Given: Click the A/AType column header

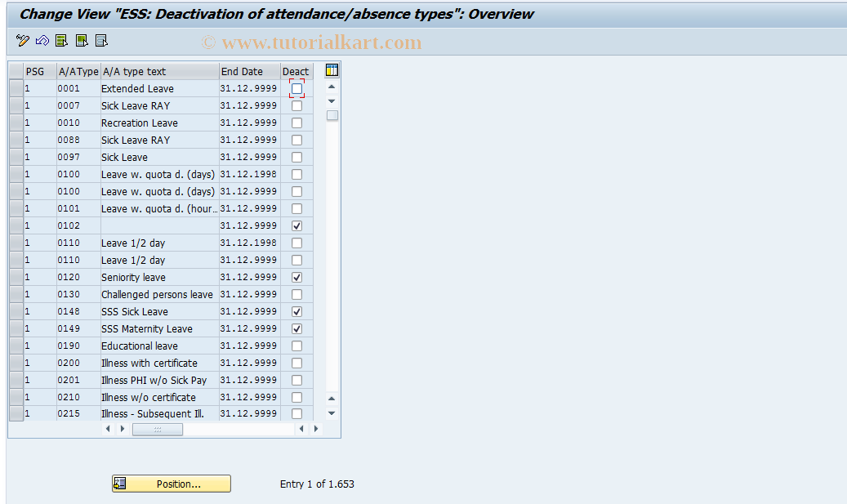Looking at the screenshot, I should click(78, 71).
